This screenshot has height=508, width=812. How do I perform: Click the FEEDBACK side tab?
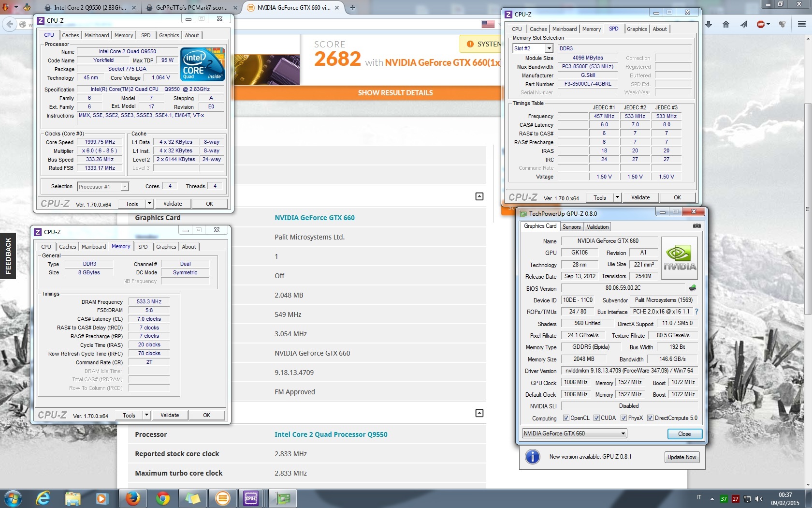pos(8,256)
